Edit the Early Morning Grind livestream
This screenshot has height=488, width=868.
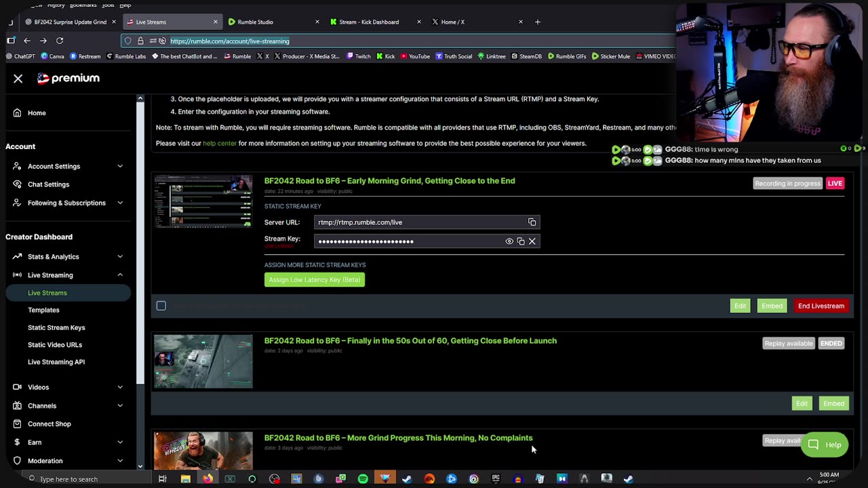click(740, 306)
